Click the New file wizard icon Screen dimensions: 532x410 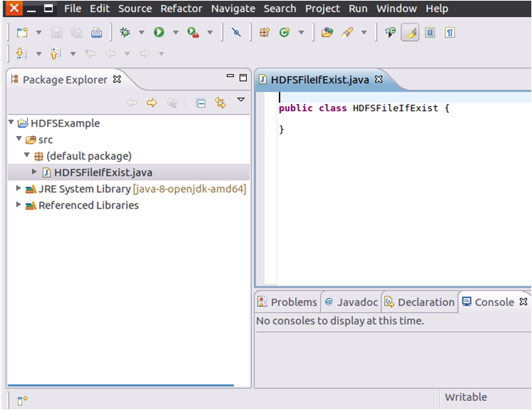click(x=22, y=33)
